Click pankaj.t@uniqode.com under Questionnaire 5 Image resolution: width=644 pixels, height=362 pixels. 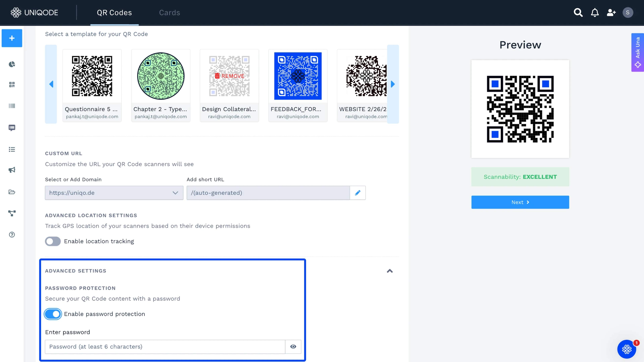coord(92,117)
